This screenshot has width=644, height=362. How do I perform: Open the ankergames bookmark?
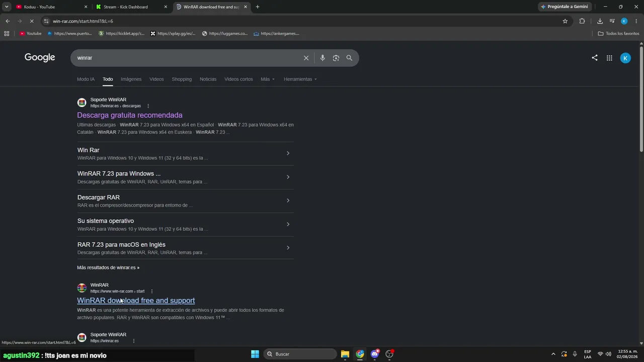pos(277,34)
